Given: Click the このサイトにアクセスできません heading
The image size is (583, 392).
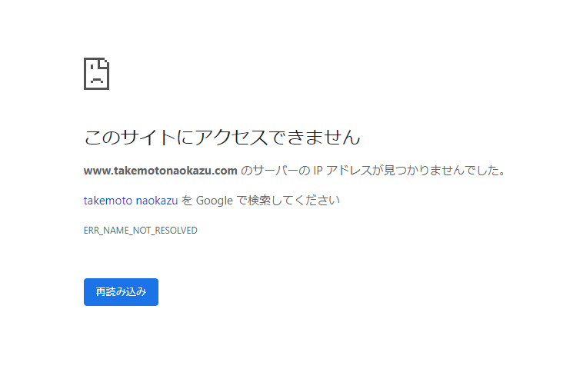Looking at the screenshot, I should tap(222, 137).
